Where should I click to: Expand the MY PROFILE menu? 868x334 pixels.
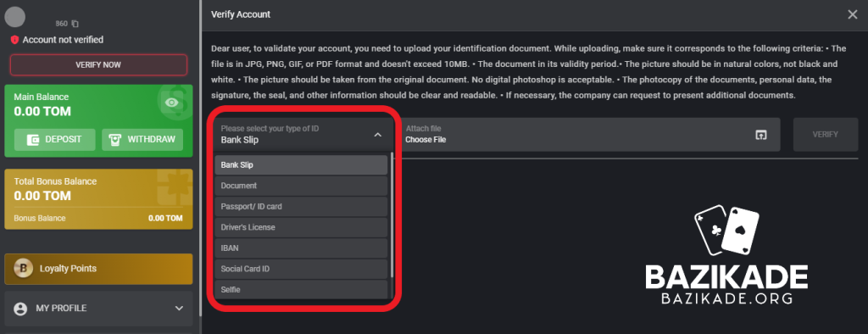click(98, 308)
